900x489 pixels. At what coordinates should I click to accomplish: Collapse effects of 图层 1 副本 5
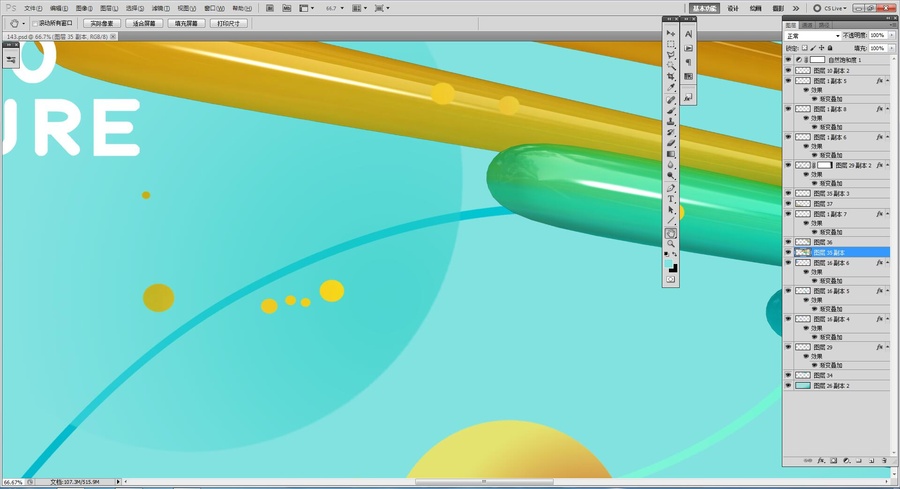(x=887, y=81)
